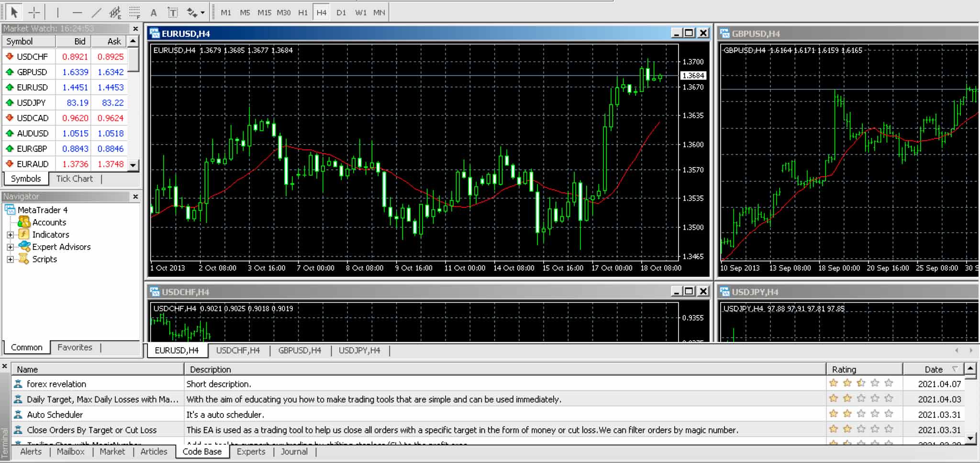The image size is (980, 463).
Task: Click the EURUSD chart window title icon
Action: tap(155, 33)
